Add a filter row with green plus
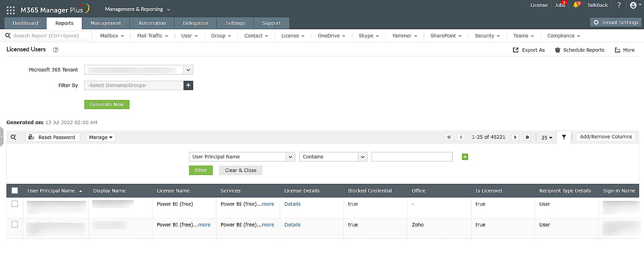 [x=465, y=157]
